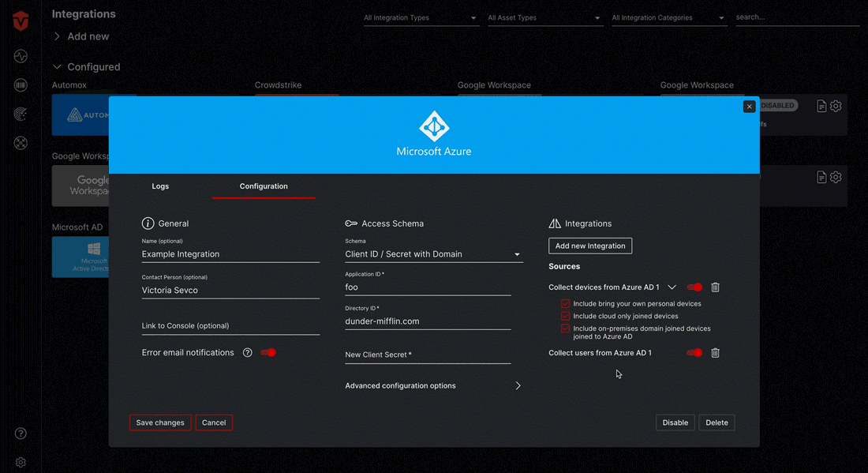Switch to the Logs tab

pos(160,186)
